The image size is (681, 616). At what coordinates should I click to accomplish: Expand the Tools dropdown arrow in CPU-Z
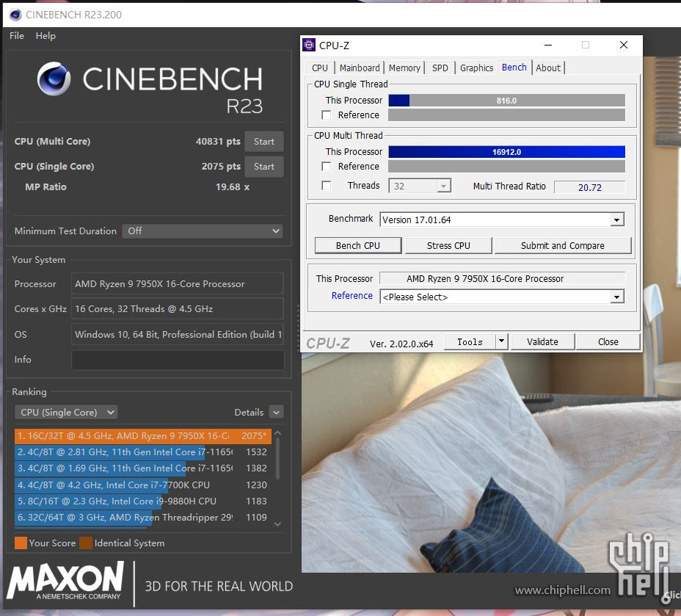point(502,341)
